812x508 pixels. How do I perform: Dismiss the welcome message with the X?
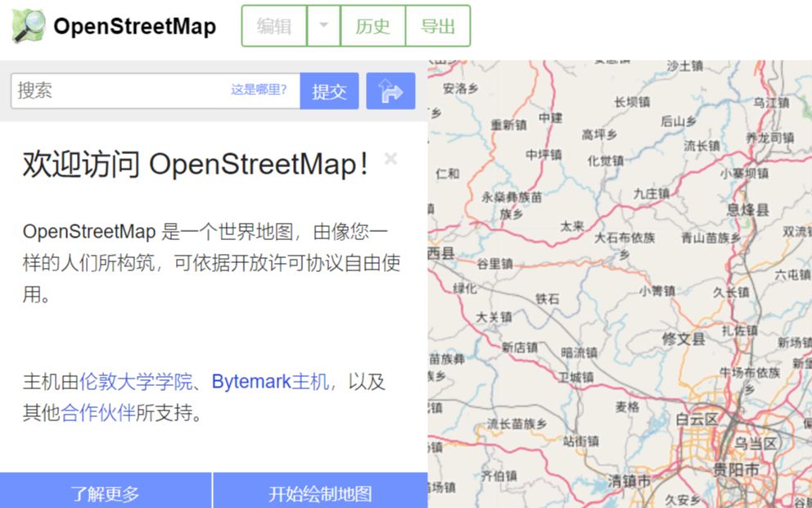tap(390, 159)
